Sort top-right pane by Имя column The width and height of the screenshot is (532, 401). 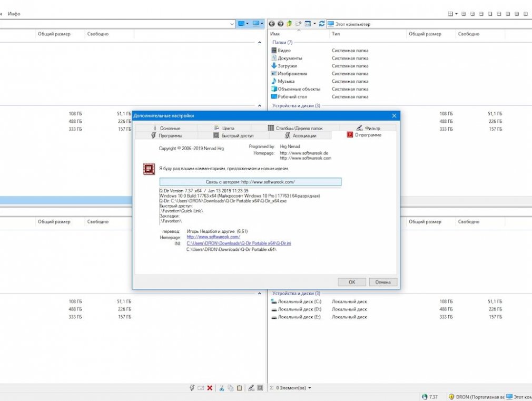point(298,34)
